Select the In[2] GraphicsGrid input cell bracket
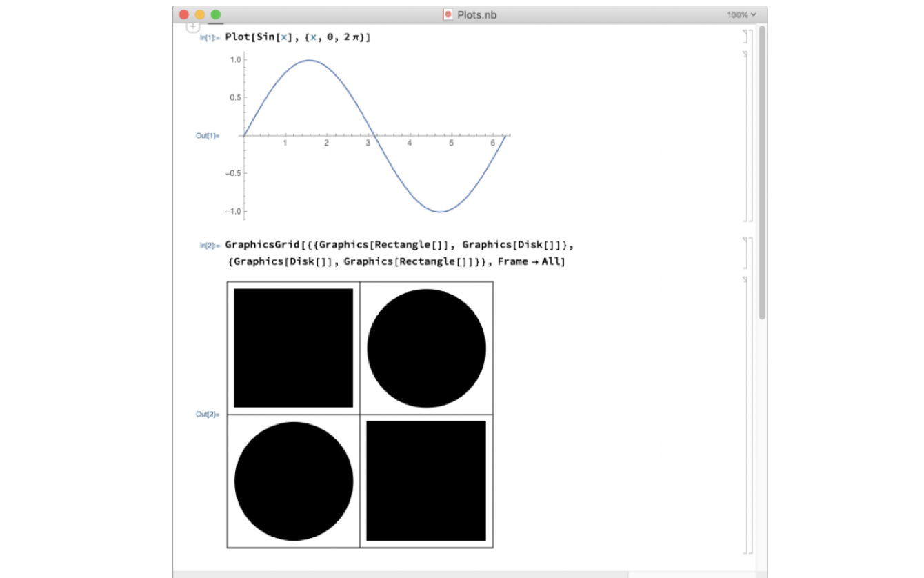Image resolution: width=924 pixels, height=578 pixels. tap(744, 253)
